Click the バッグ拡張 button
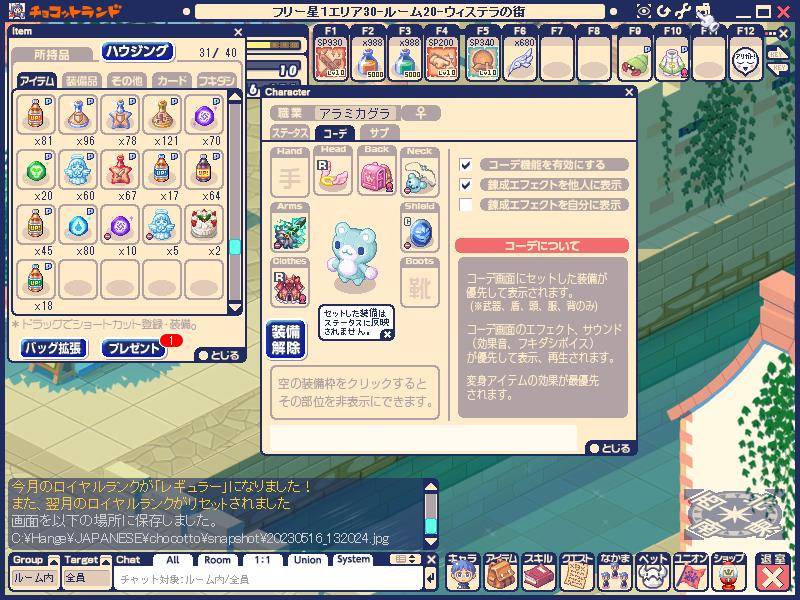Viewport: 800px width, 600px height. coord(53,348)
